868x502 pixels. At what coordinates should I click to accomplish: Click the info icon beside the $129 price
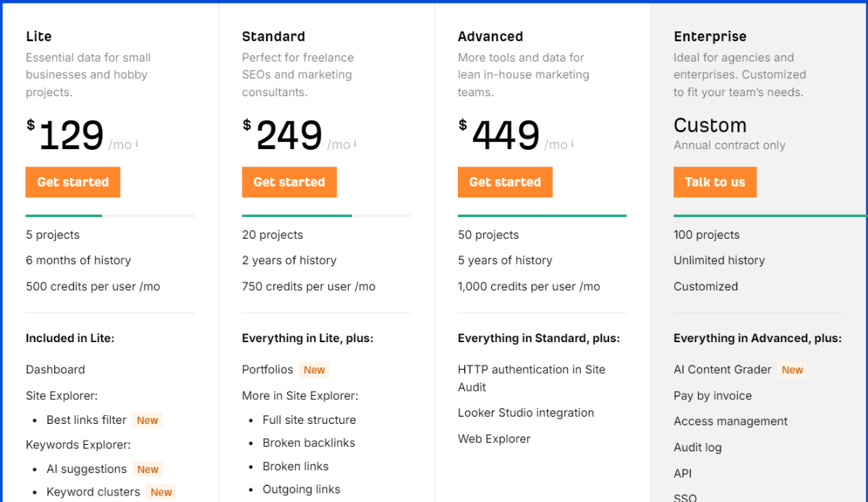(x=137, y=143)
